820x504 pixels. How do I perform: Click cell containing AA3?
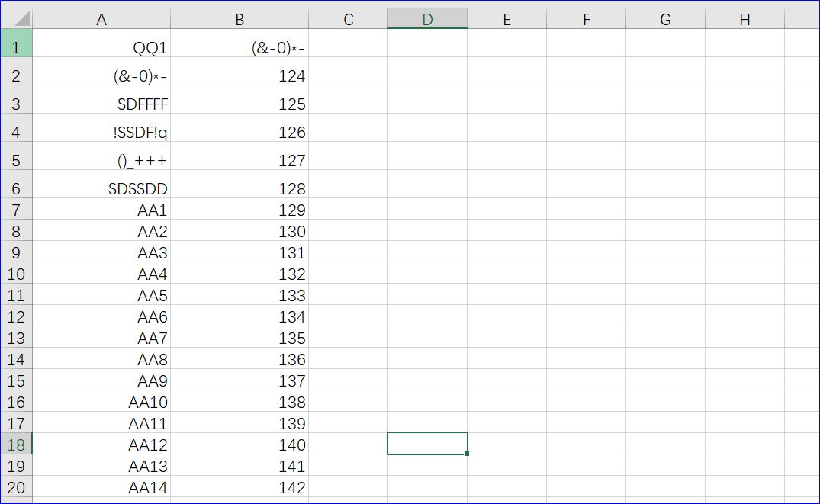tap(101, 252)
